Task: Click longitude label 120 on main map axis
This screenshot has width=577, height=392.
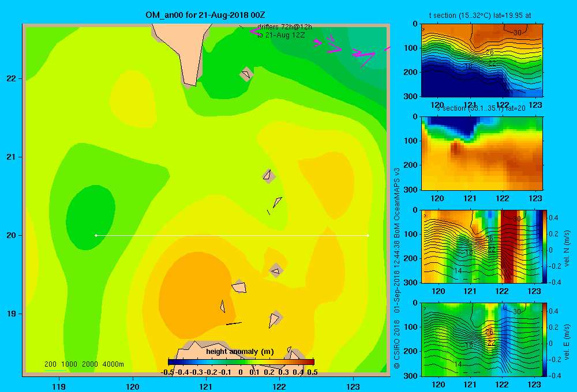Action: [x=133, y=386]
